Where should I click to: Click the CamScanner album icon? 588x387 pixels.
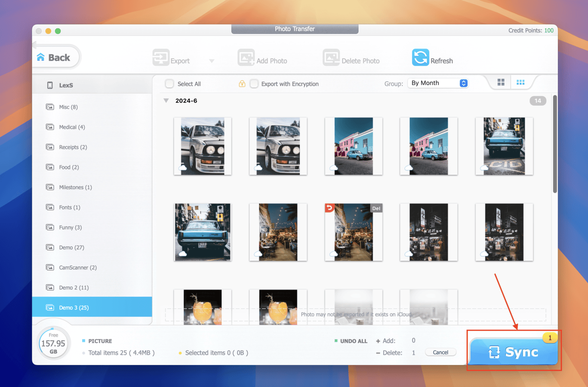tap(50, 267)
